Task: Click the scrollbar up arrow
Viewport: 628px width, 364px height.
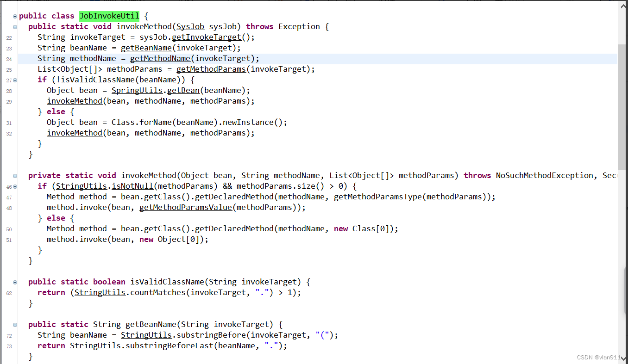Action: 624,5
